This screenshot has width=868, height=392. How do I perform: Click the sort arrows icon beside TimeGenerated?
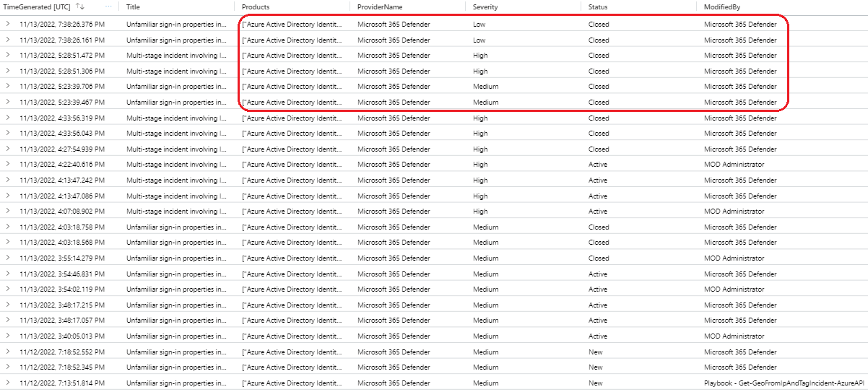click(x=80, y=6)
